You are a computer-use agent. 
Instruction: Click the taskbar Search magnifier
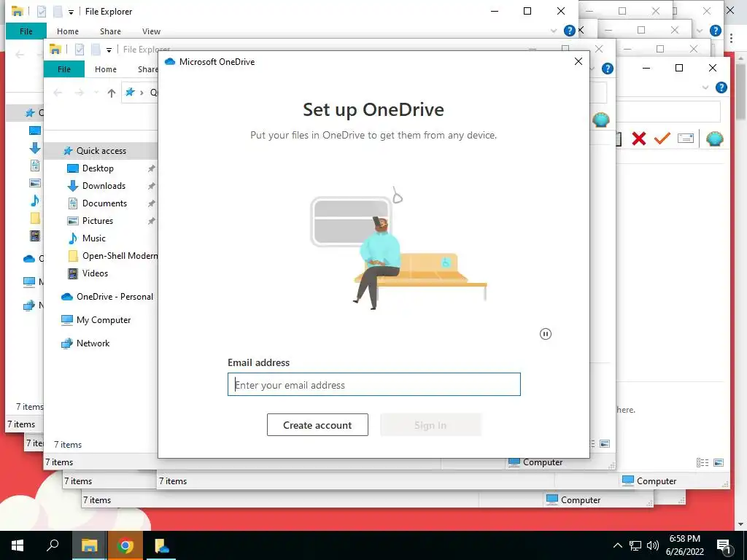coord(53,545)
